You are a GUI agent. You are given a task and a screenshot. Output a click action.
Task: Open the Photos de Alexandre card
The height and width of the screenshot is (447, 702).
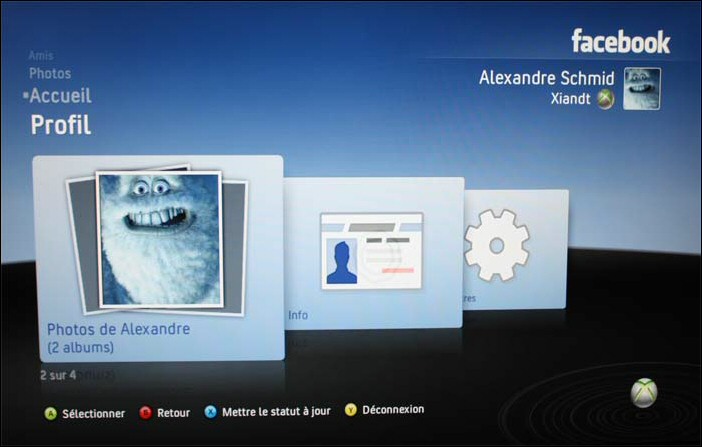[x=159, y=258]
